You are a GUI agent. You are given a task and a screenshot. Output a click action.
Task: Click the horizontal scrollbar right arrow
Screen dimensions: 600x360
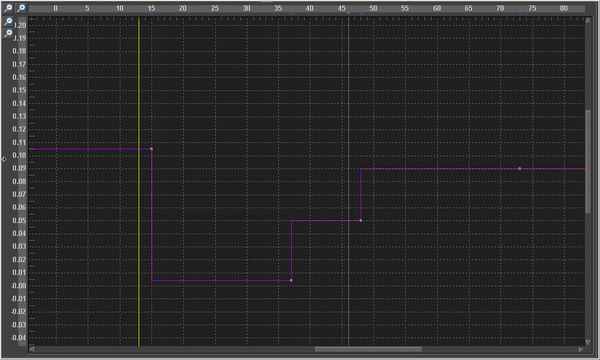581,349
